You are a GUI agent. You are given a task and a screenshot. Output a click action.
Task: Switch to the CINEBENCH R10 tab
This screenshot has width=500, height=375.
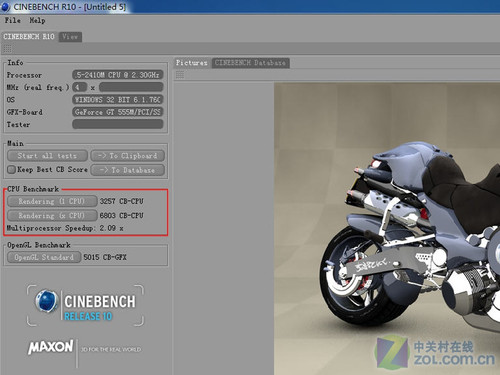29,37
